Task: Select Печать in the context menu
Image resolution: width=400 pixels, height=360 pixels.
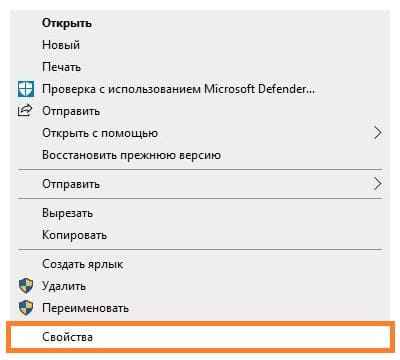Action: tap(61, 67)
